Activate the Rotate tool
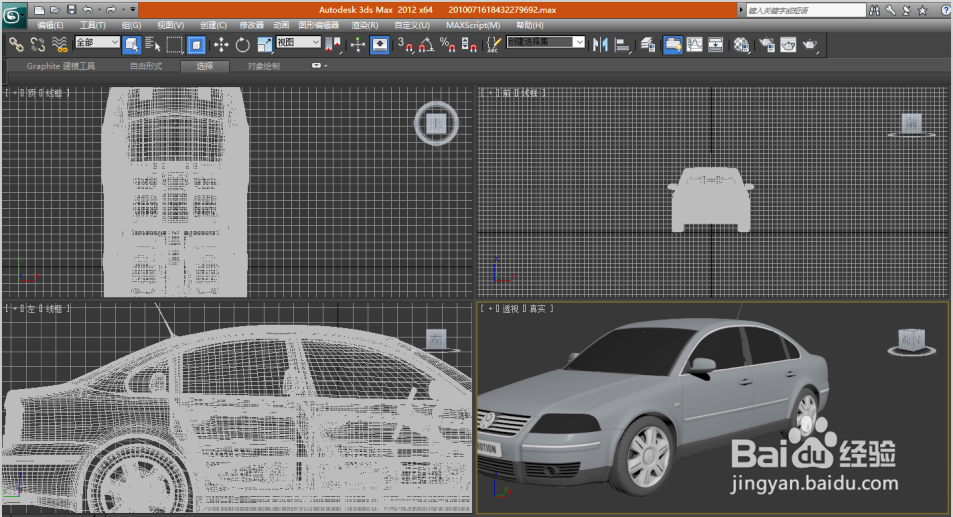The height and width of the screenshot is (517, 953). (243, 45)
